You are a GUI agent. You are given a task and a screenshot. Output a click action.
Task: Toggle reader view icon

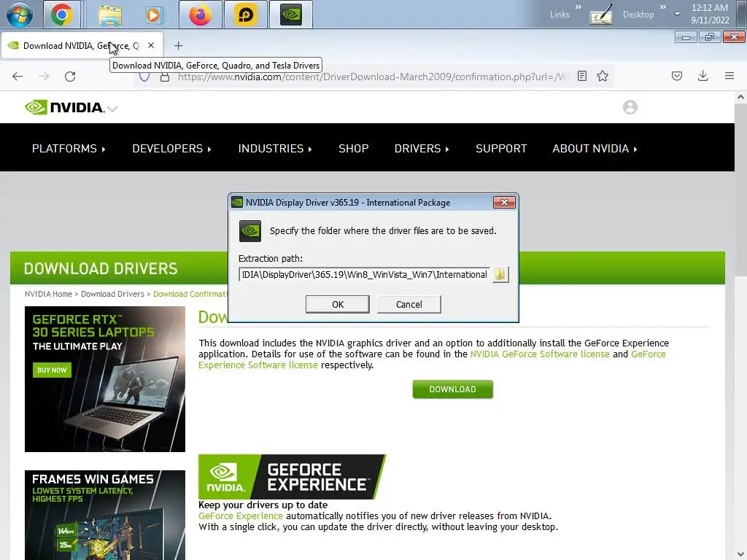[x=582, y=76]
